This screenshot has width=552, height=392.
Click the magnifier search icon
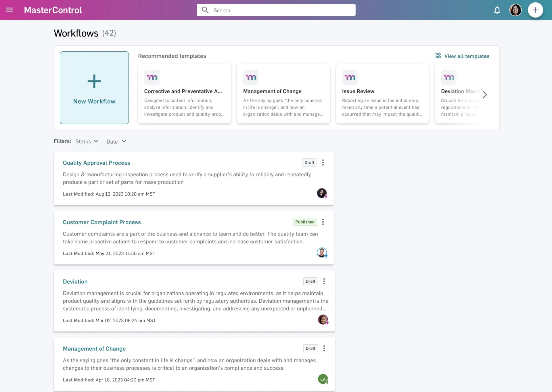click(205, 10)
